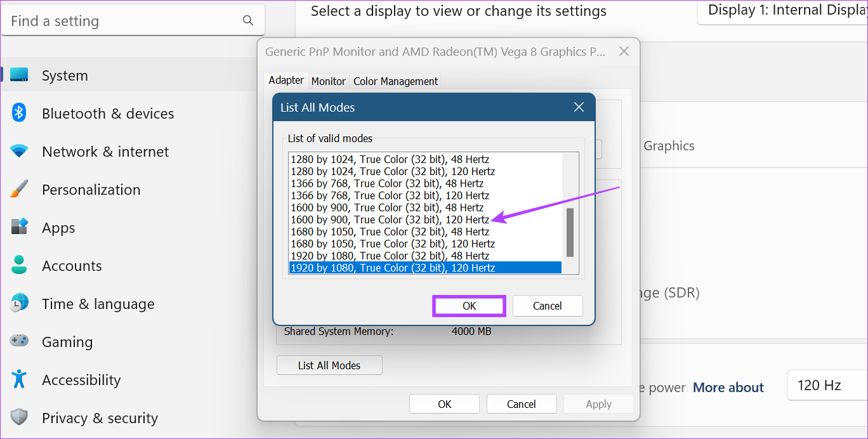
Task: Select 1680 by 1050, 48 Hertz mode
Action: tap(425, 232)
